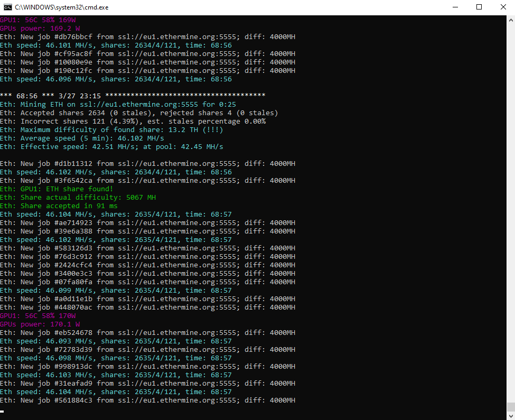
Task: Click the line with job #2424cfc4
Action: (x=147, y=265)
